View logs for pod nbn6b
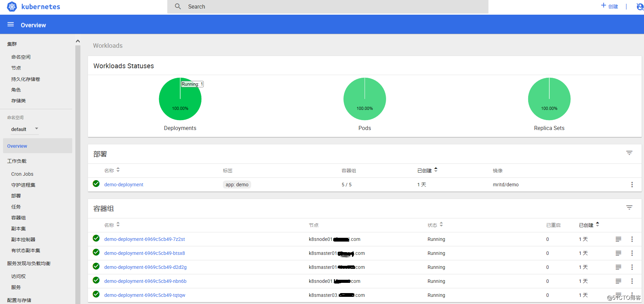 pyautogui.click(x=618, y=281)
